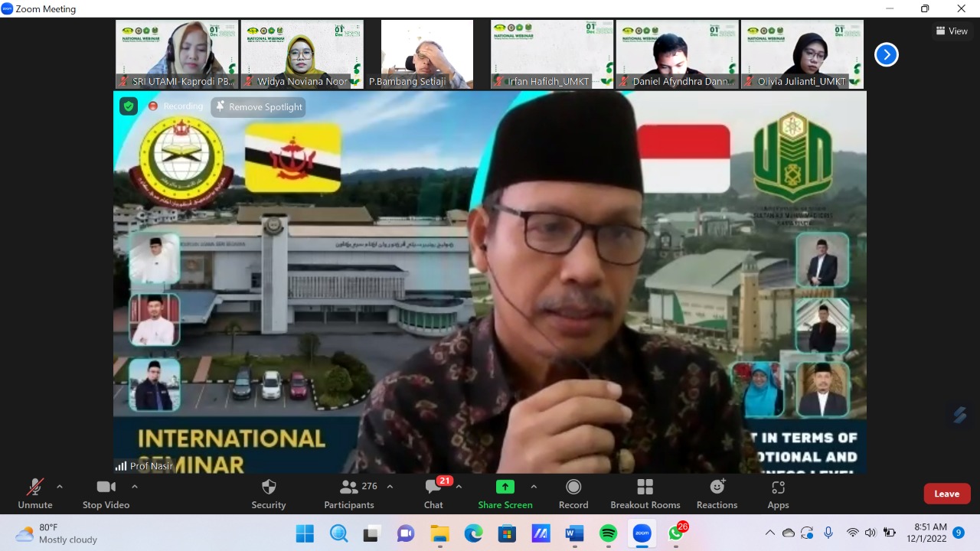This screenshot has height=551, width=980.
Task: Click Remove Spotlight button
Action: click(259, 107)
